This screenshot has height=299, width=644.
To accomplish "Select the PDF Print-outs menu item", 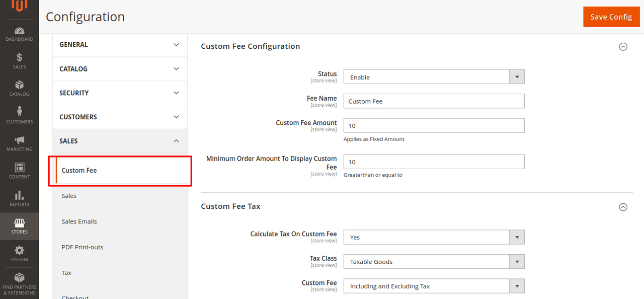I will [x=82, y=247].
